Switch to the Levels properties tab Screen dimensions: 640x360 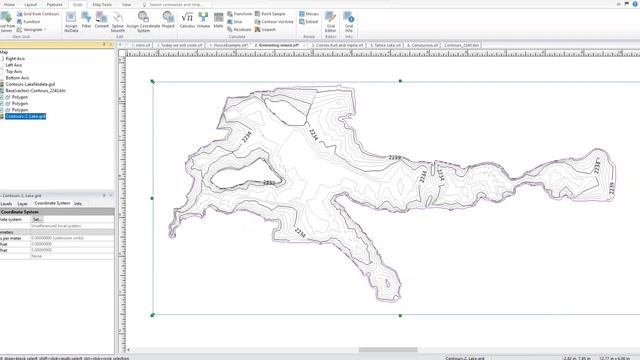pyautogui.click(x=6, y=203)
